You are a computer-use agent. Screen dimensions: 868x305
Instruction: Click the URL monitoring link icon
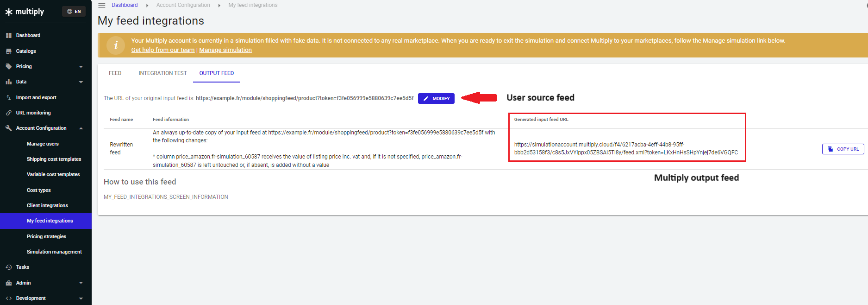[x=9, y=113]
